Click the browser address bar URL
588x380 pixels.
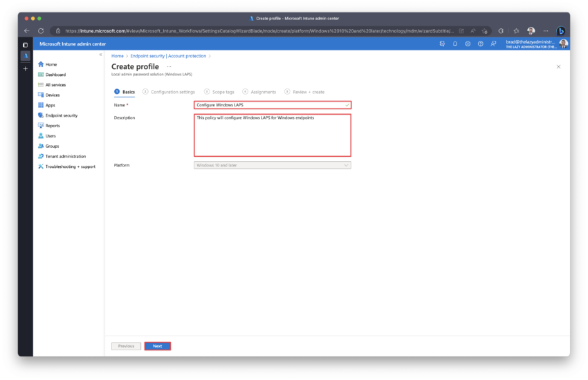pyautogui.click(x=259, y=30)
